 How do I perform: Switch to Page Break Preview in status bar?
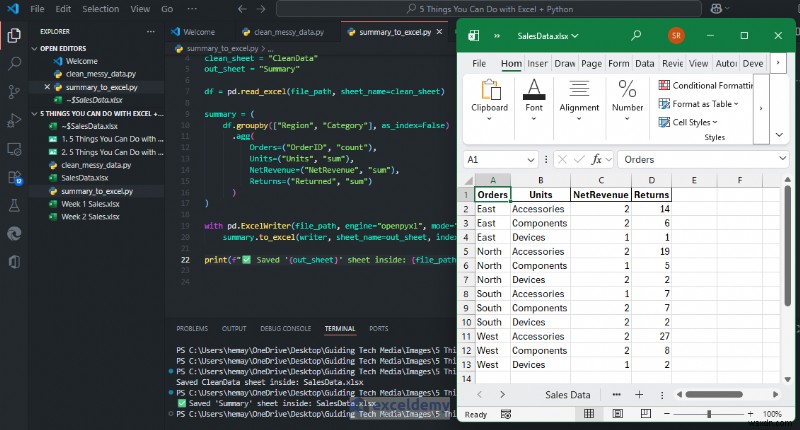point(645,414)
